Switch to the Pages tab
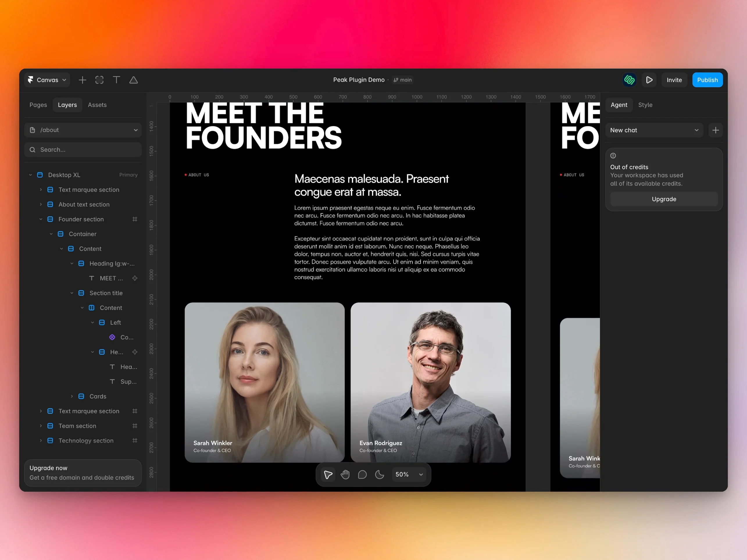 click(x=38, y=105)
